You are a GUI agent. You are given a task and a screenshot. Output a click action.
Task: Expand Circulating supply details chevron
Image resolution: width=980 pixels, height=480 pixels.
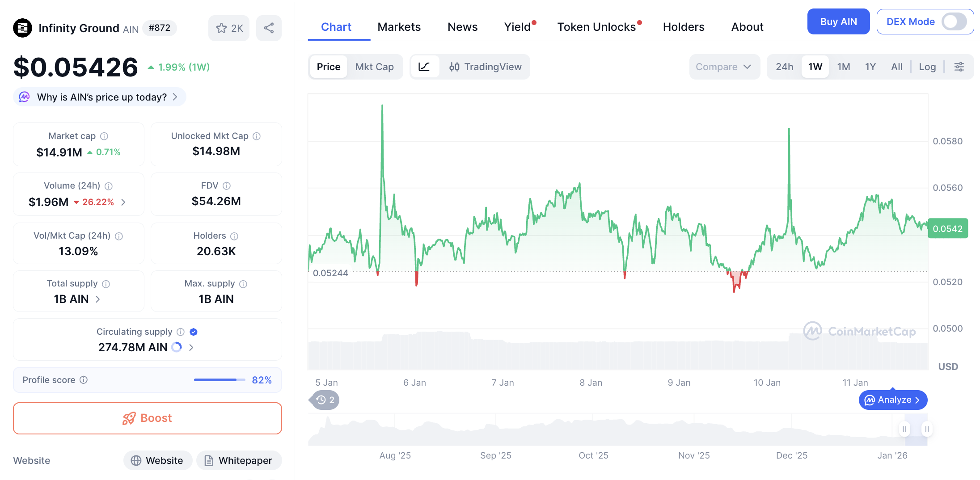pyautogui.click(x=191, y=347)
